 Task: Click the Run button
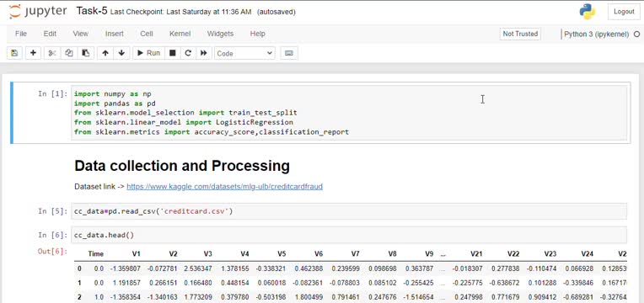tap(148, 53)
